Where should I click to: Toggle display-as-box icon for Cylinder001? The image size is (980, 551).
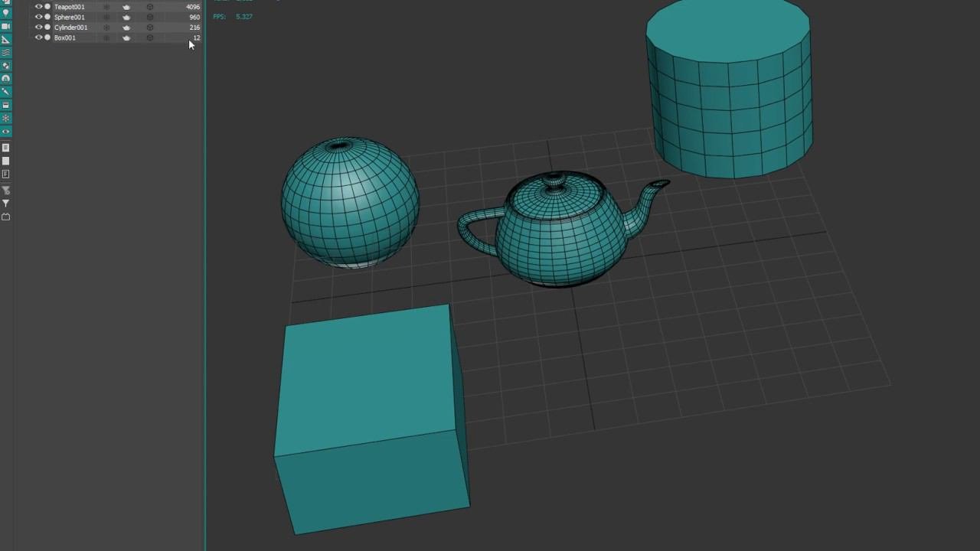click(150, 28)
